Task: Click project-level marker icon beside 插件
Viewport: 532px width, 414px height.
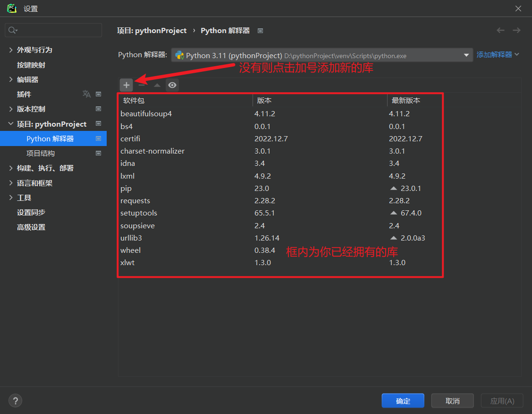Action: coord(98,94)
